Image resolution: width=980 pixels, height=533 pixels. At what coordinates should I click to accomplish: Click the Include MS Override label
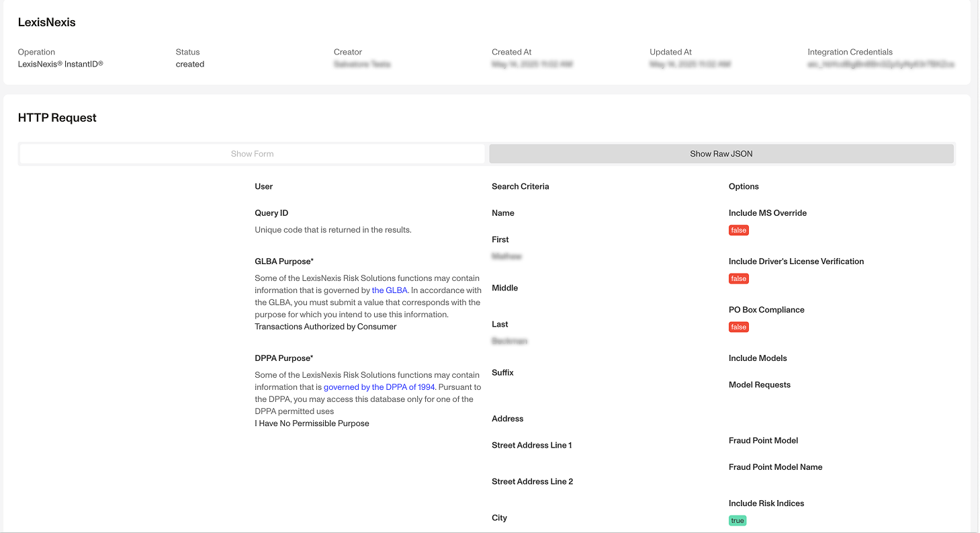[x=768, y=213]
